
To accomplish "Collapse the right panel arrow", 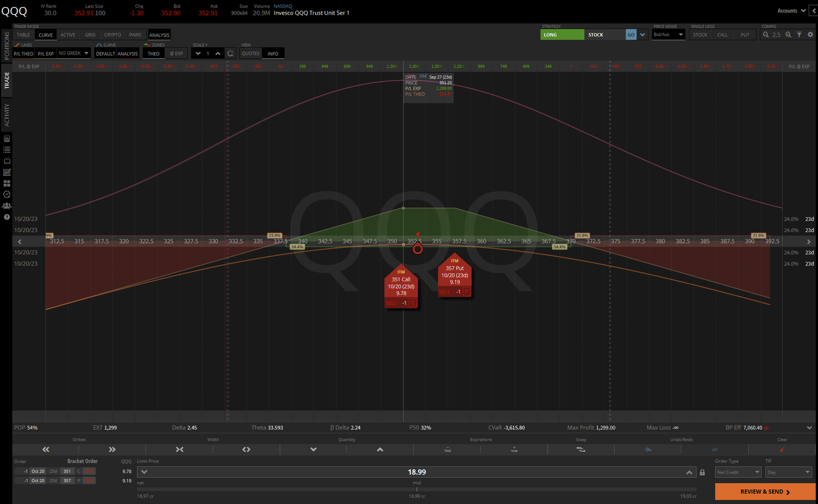I will [814, 11].
